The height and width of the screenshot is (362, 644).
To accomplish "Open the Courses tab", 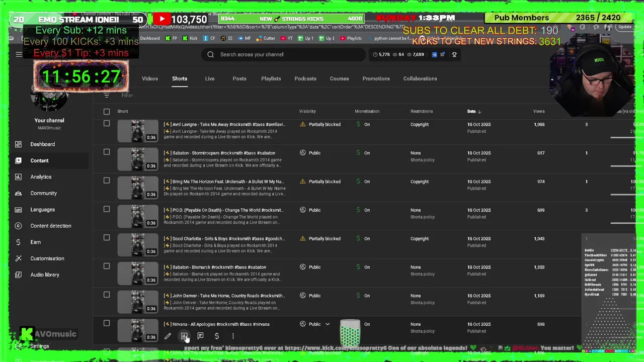I will point(339,78).
